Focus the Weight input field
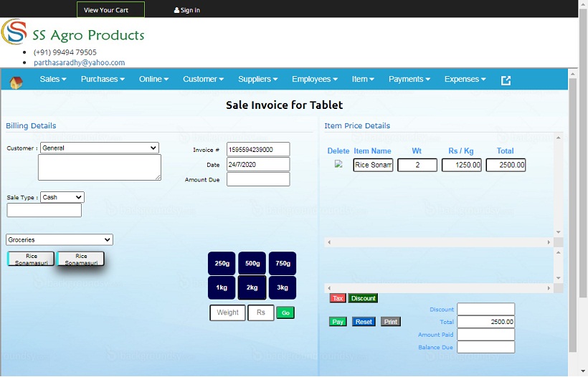 pos(227,312)
